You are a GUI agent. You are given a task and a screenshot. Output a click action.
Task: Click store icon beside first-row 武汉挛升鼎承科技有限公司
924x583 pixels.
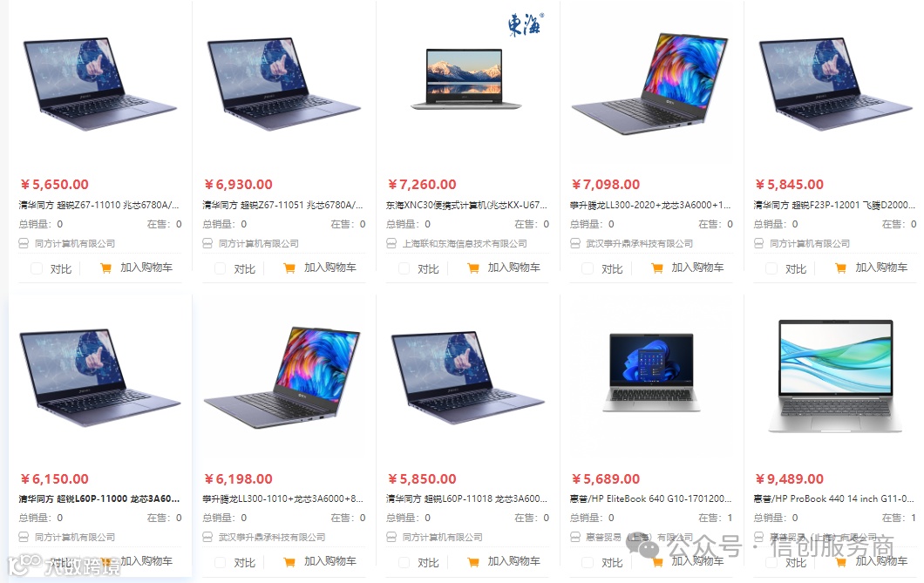(x=575, y=243)
